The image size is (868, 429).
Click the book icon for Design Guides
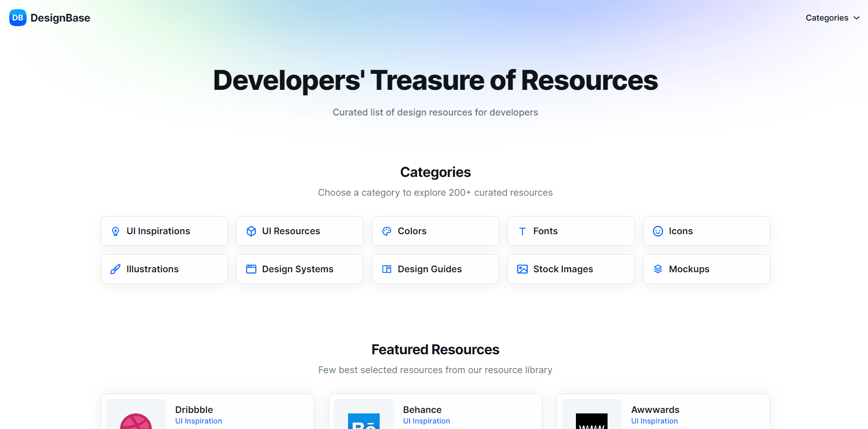coord(387,269)
